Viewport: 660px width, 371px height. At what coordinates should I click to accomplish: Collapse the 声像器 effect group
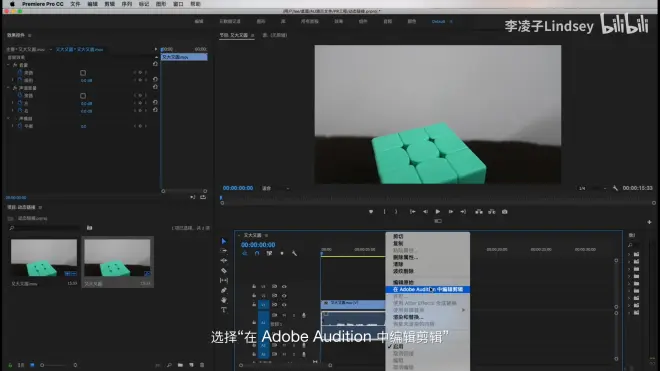8,118
